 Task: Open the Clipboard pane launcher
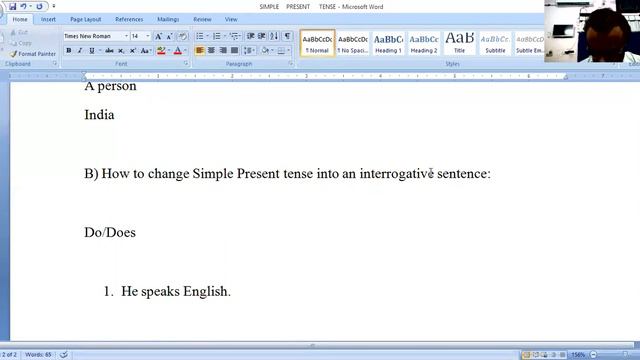[55, 64]
